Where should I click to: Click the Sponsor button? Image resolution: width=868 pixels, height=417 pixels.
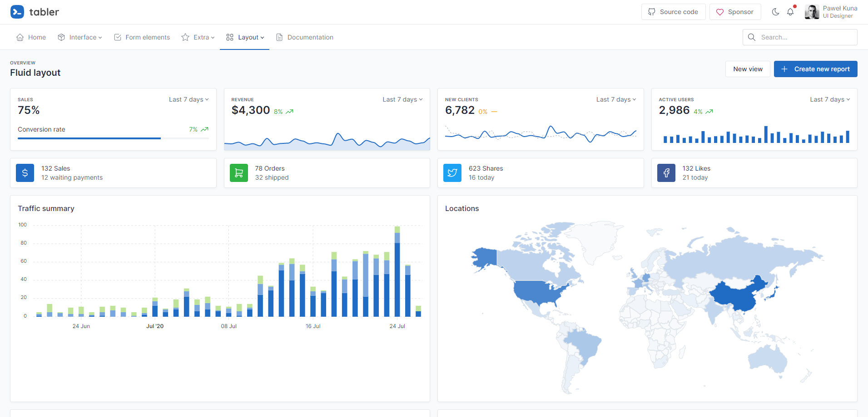735,12
